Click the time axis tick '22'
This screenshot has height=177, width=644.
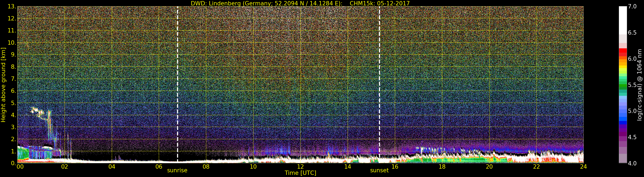tap(536, 167)
